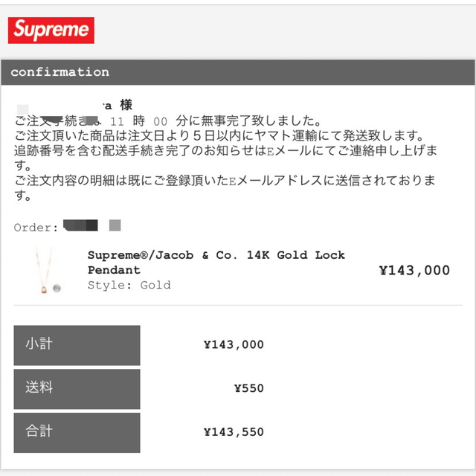Screen dimensions: 476x476
Task: Select the ¥143,550 total amount
Action: (234, 432)
